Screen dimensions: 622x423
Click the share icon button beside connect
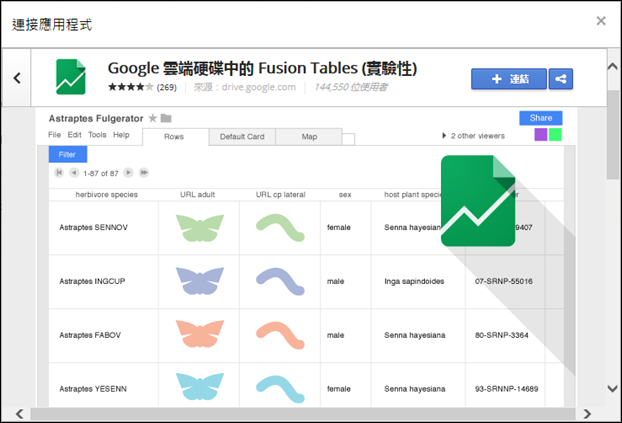[x=561, y=79]
